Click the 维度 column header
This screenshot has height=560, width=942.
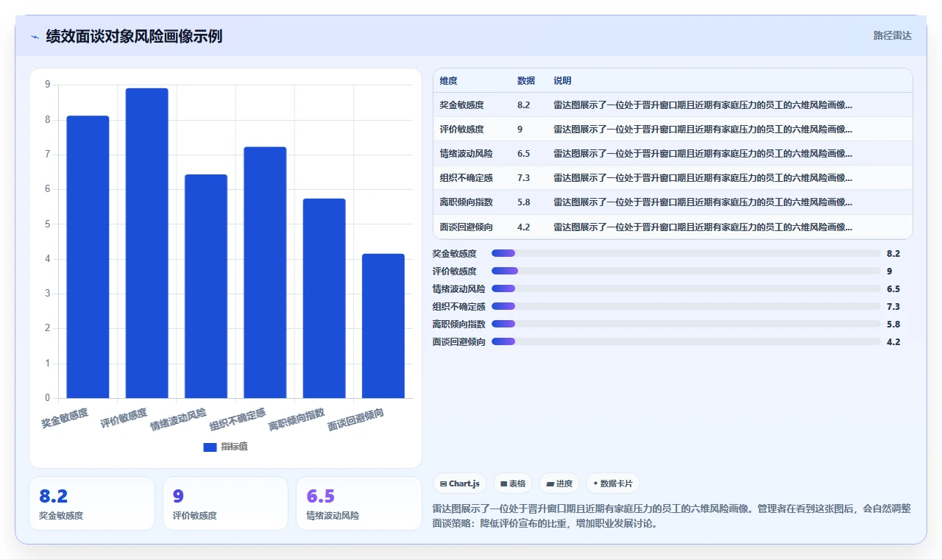[x=448, y=81]
